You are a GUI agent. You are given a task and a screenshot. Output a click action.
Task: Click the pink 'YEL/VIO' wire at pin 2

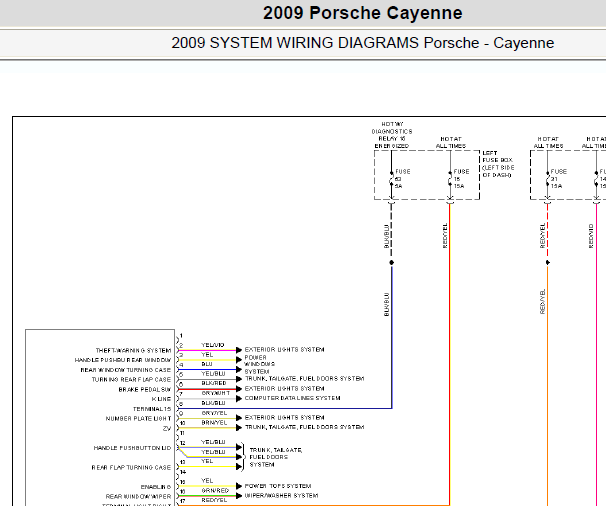coord(209,350)
